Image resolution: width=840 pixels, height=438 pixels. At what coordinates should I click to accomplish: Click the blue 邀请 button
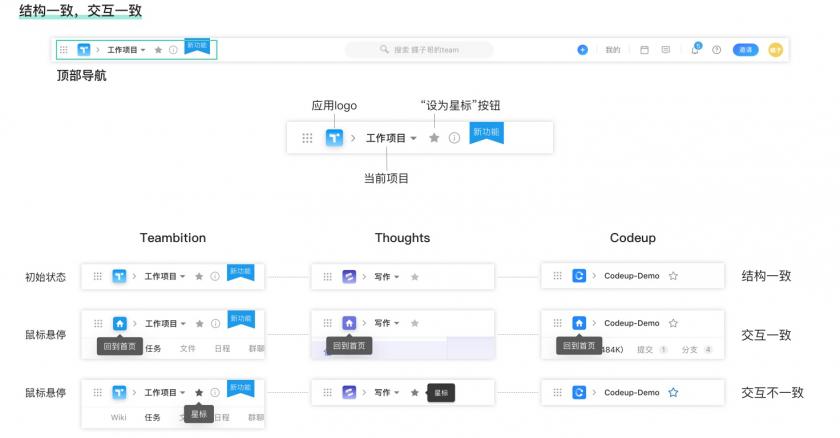point(745,50)
